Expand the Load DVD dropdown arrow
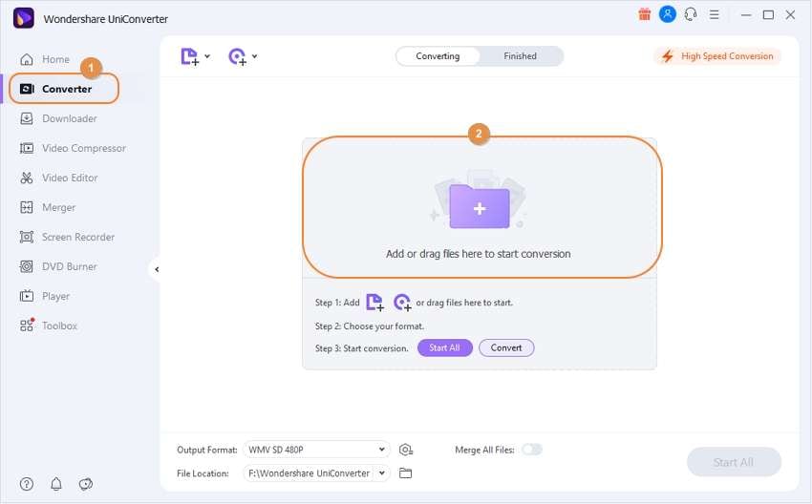 point(255,56)
